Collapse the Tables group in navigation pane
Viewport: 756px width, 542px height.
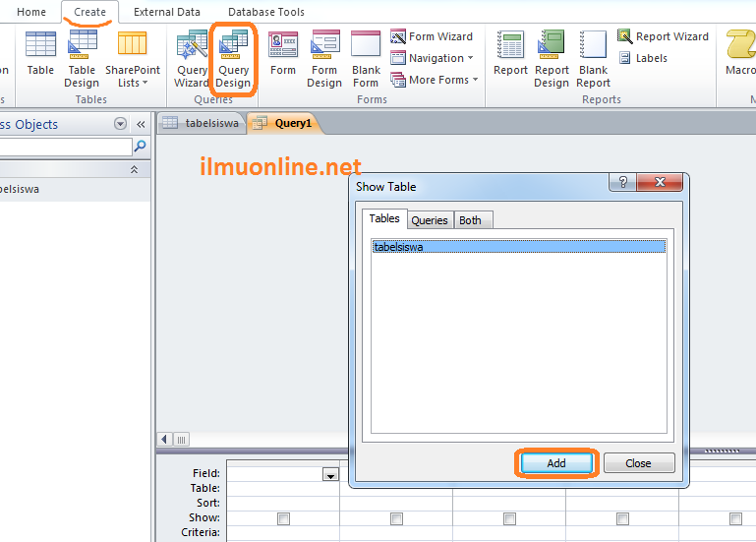(x=134, y=169)
